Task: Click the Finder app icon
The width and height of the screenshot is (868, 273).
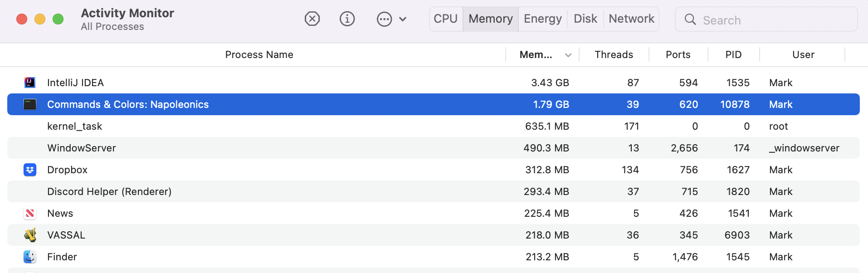Action: [x=30, y=257]
